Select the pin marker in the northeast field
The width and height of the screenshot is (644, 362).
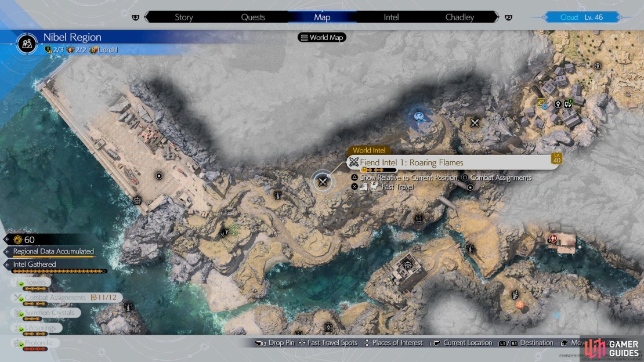(598, 66)
